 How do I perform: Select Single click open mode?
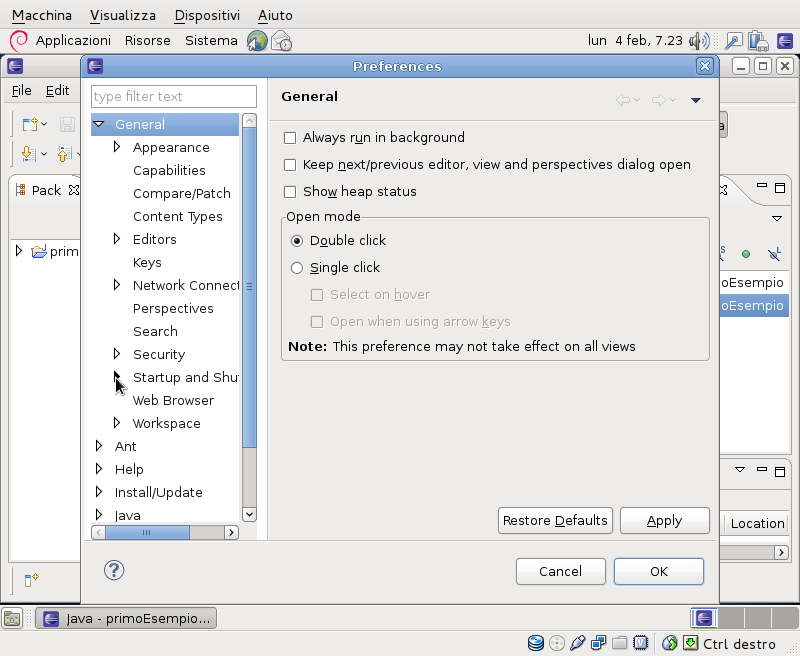point(296,268)
